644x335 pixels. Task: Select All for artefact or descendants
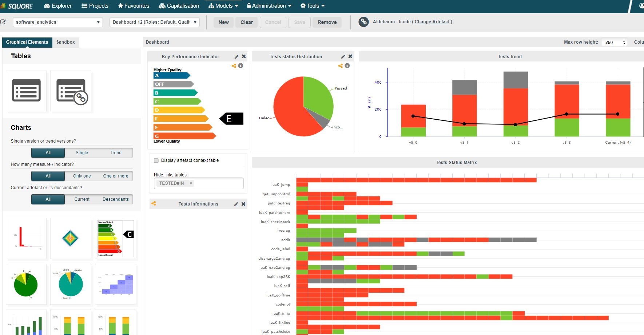point(48,199)
